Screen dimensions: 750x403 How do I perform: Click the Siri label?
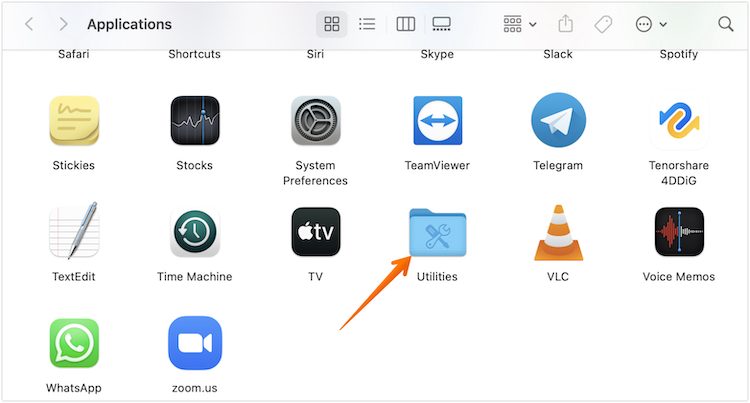pos(315,54)
